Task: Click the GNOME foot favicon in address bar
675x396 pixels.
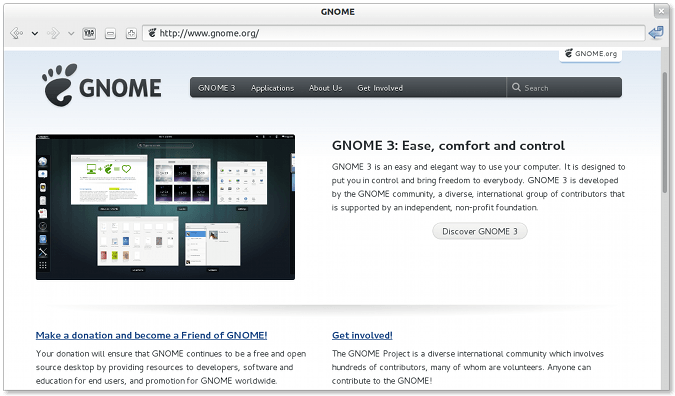Action: 152,33
